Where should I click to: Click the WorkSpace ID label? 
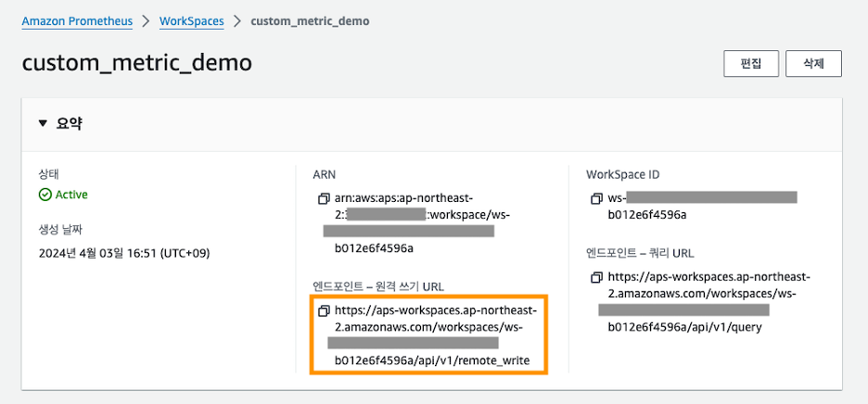623,175
